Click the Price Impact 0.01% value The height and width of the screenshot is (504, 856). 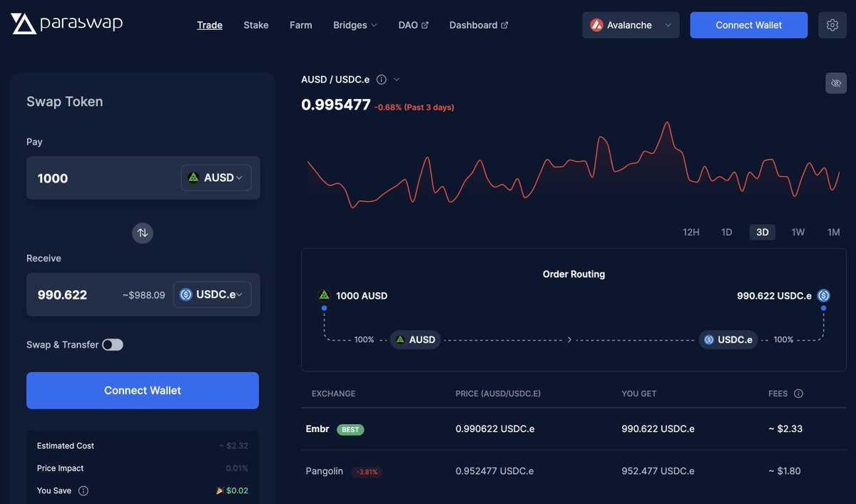point(238,468)
